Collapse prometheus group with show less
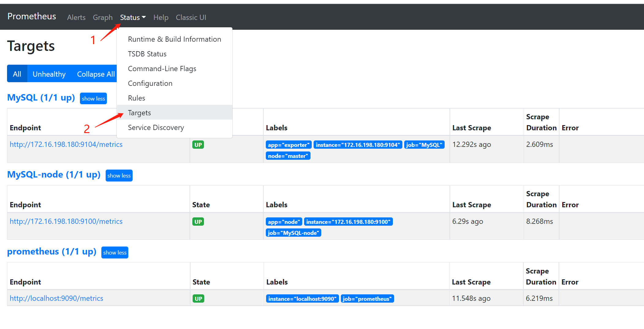 115,252
